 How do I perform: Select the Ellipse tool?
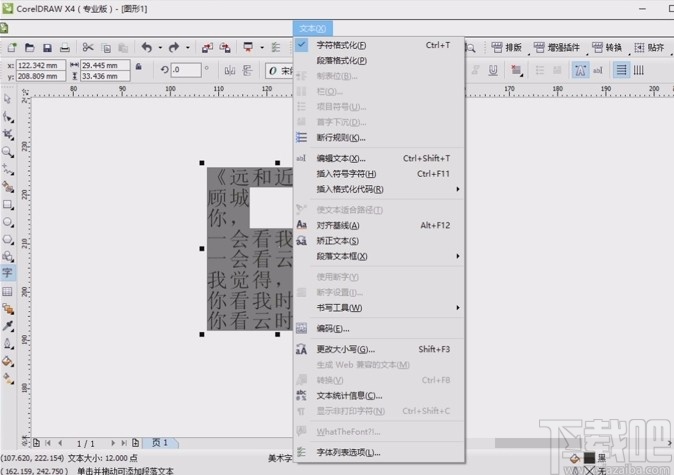pos(8,222)
